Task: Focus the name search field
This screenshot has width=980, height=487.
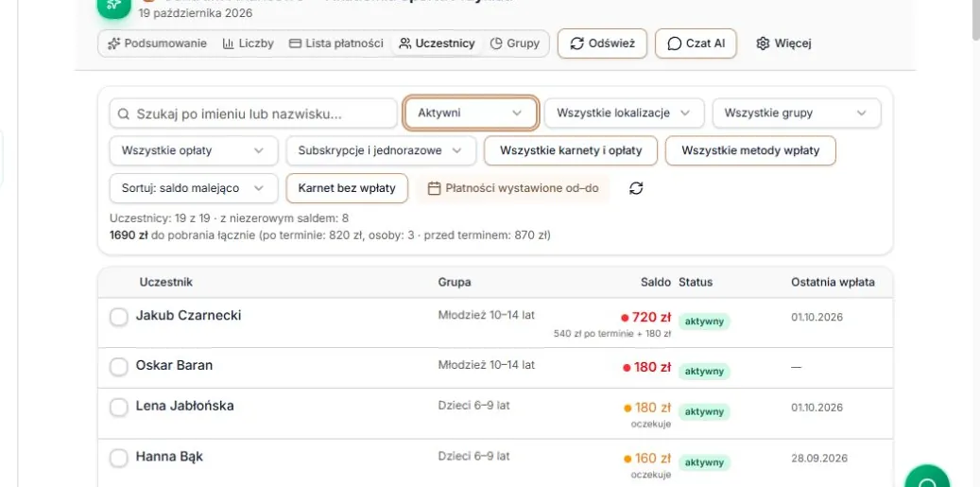Action: pyautogui.click(x=253, y=113)
